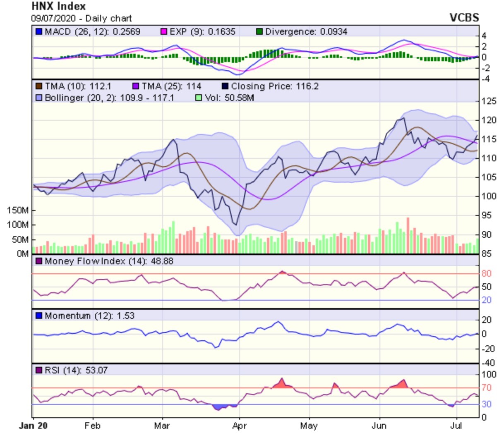Viewport: 504px width, 440px height.
Task: Click the 09/07/2020 Daily chart subtitle
Action: coord(81,19)
